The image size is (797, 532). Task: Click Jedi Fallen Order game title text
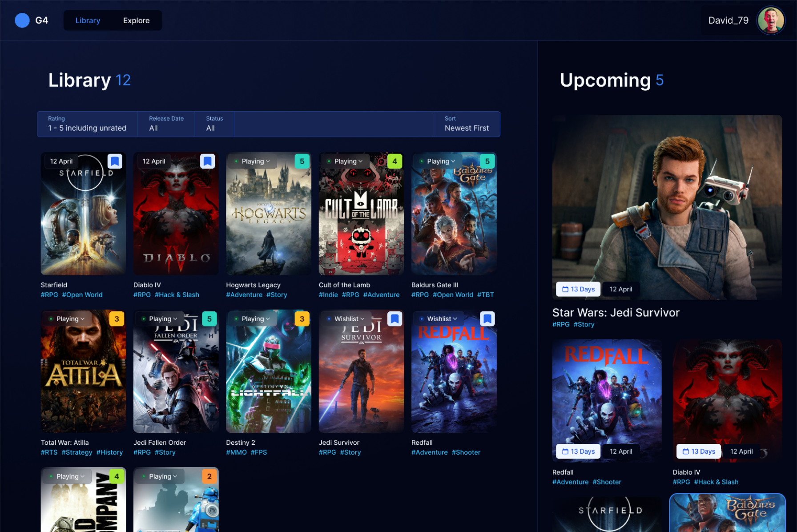[160, 442]
